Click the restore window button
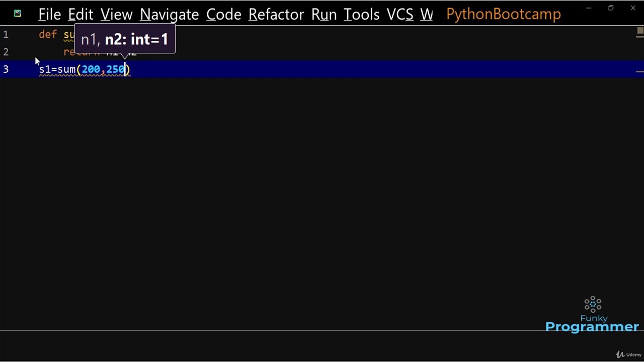 point(611,8)
